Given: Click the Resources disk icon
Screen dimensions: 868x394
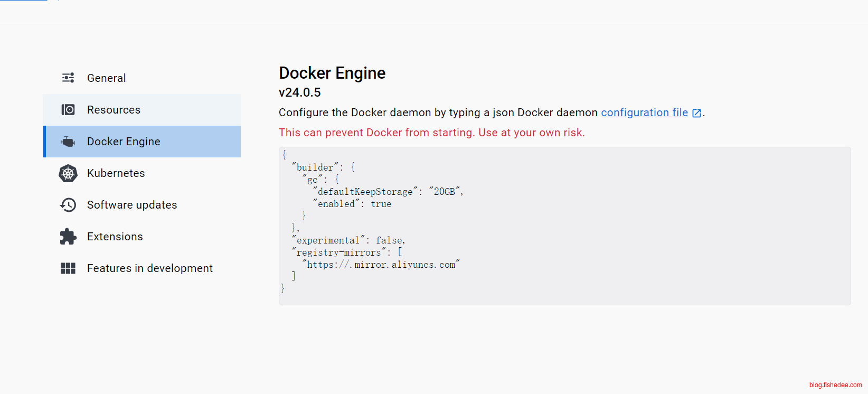Looking at the screenshot, I should tap(68, 110).
